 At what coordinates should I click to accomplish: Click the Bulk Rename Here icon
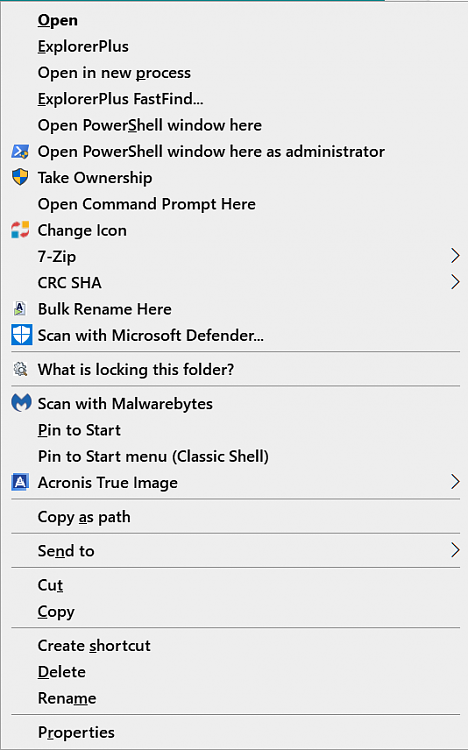20,309
